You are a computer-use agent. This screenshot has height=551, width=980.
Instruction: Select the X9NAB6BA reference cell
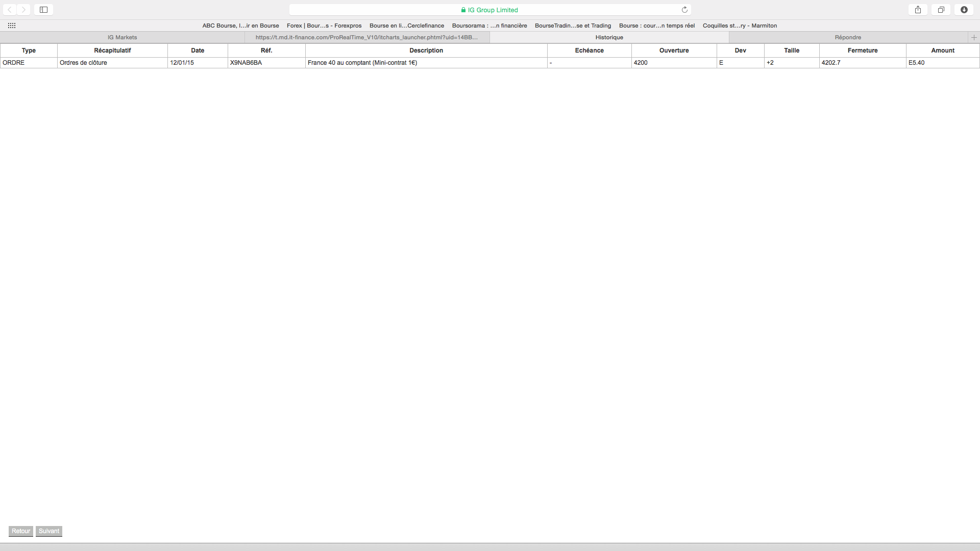click(x=246, y=63)
